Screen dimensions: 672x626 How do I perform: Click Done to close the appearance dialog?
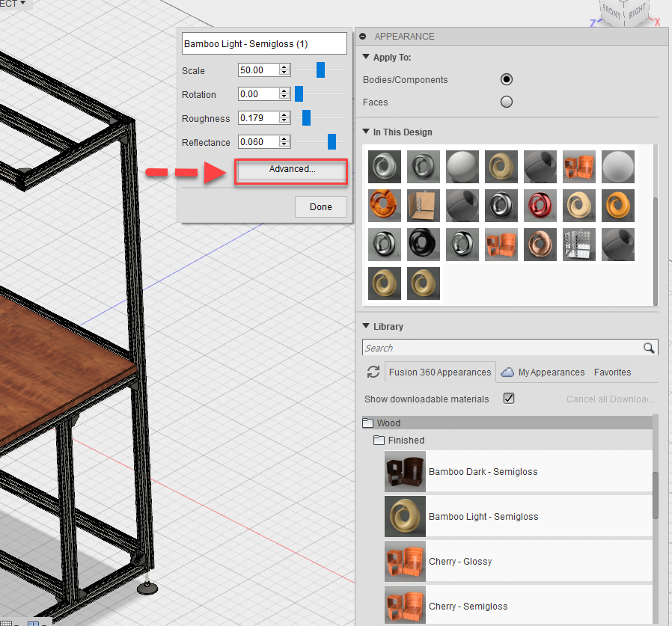tap(320, 206)
